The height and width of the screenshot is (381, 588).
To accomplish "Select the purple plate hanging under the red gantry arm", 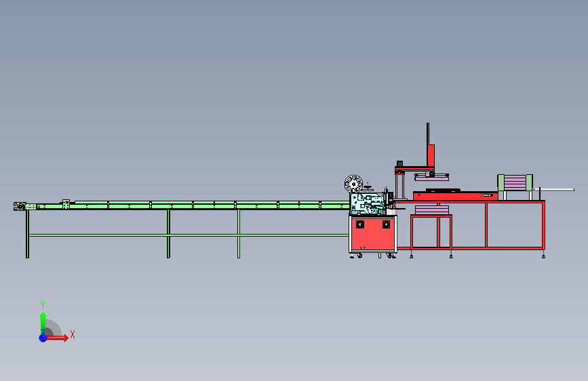I will [x=431, y=179].
